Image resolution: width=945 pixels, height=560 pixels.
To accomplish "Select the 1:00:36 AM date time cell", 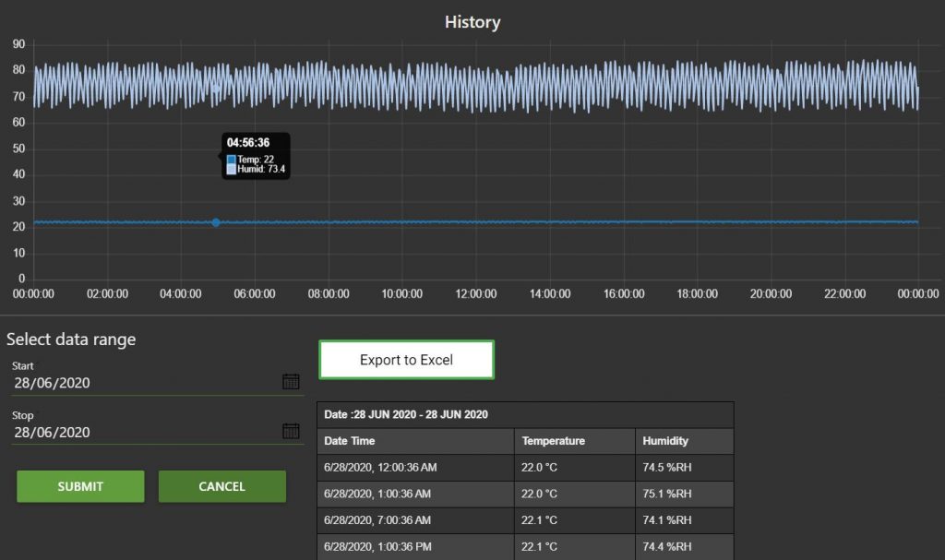I will [415, 494].
